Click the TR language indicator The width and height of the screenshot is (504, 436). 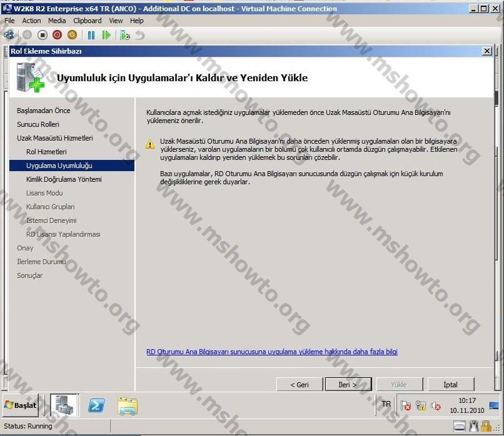coord(386,404)
